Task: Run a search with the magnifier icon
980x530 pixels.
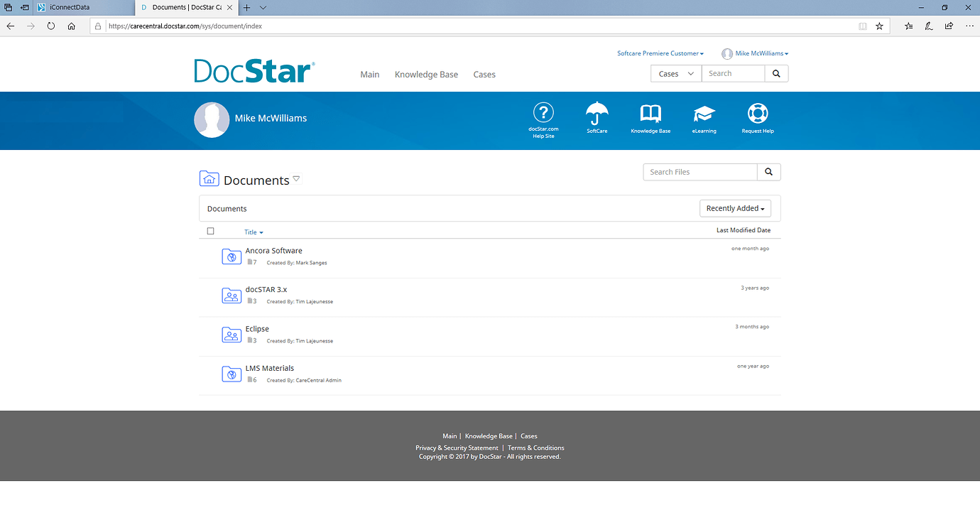Action: click(775, 72)
